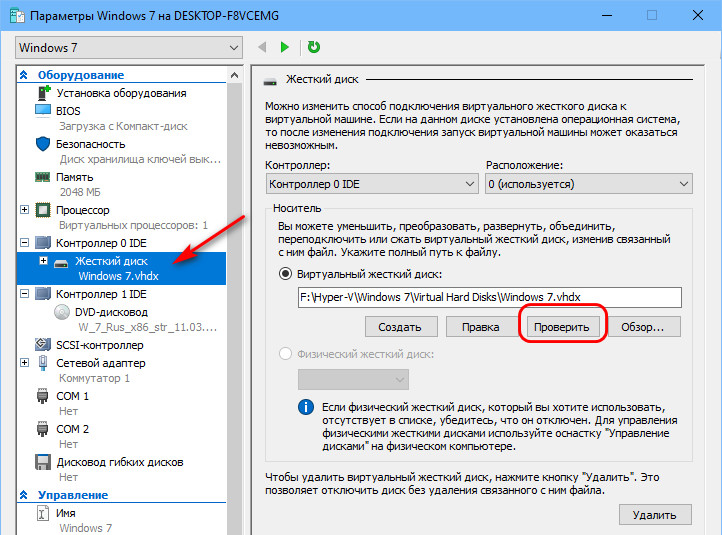Click the COM 1 port icon
722x535 pixels.
42,395
